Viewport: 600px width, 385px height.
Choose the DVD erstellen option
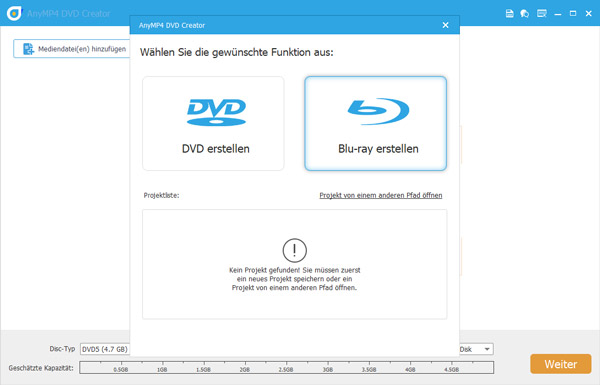coord(213,123)
